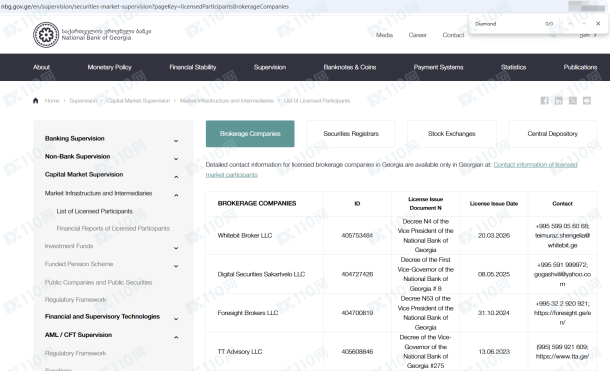The image size is (610, 371).
Task: Click the BROKERAGE COMPANIES column header
Action: tap(257, 203)
